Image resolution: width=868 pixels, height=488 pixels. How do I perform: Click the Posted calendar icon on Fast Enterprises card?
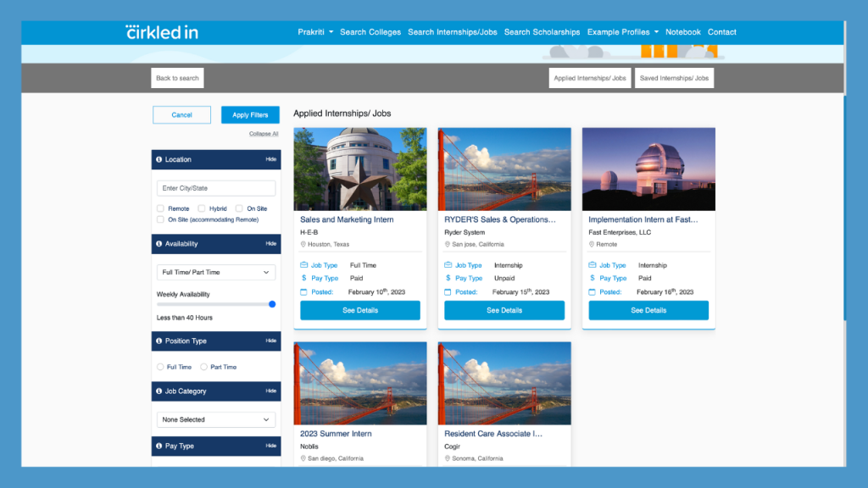pos(592,291)
